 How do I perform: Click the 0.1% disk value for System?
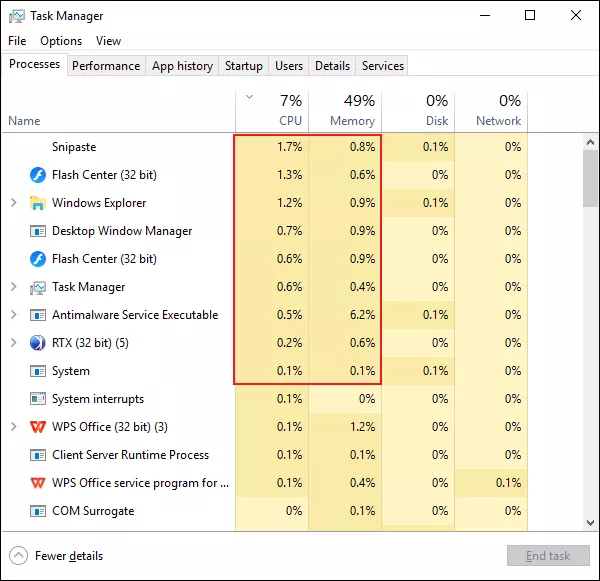coord(435,371)
